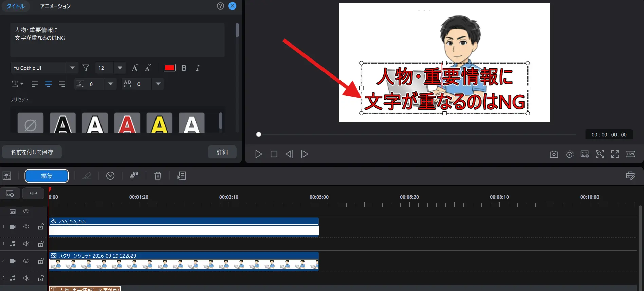Toggle visibility of video track 2
The image size is (644, 291).
[x=26, y=261]
